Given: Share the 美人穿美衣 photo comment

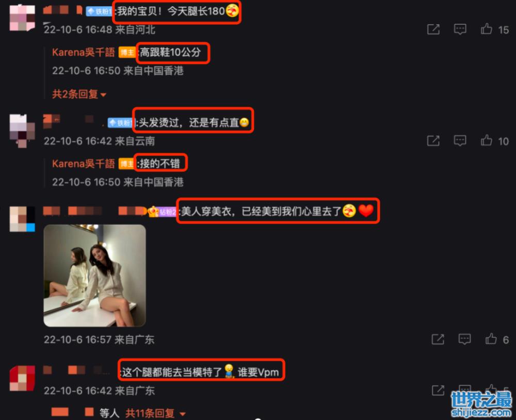Looking at the screenshot, I should click(x=438, y=339).
